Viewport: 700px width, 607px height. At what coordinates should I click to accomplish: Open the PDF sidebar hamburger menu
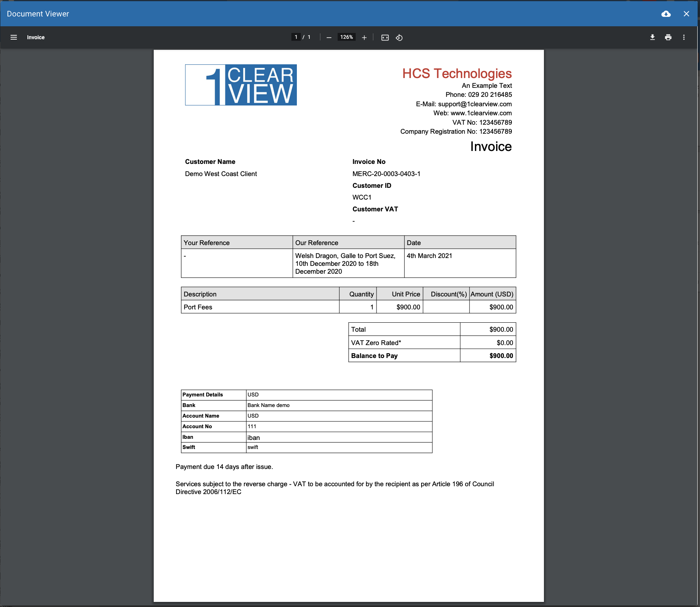(14, 37)
